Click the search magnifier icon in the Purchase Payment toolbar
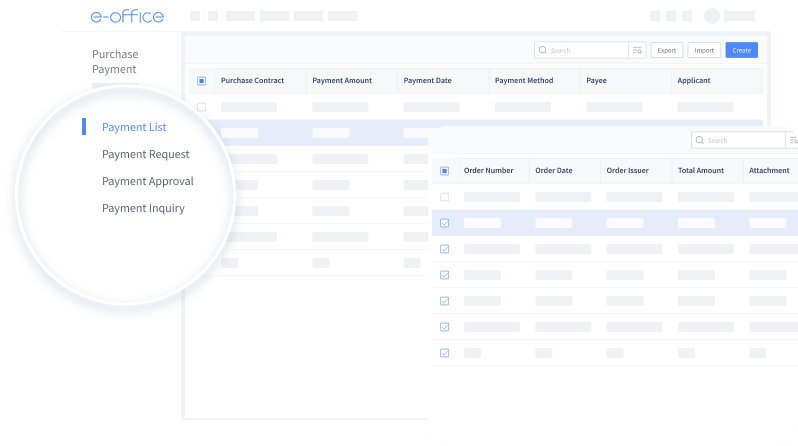This screenshot has width=798, height=446. (x=543, y=50)
